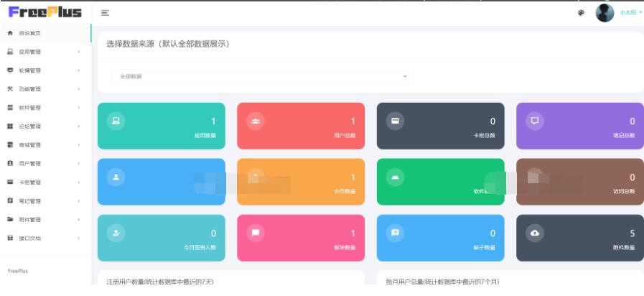This screenshot has height=296, width=644.
Task: Click the Android icon on the green card
Action: (x=395, y=177)
